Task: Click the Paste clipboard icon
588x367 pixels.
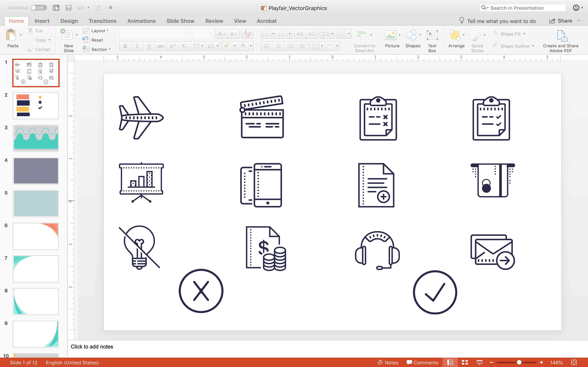Action: tap(11, 36)
